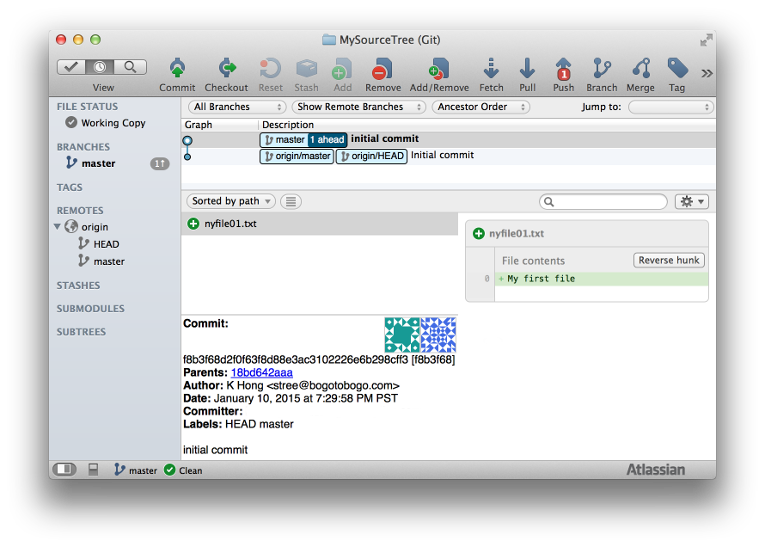The width and height of the screenshot is (765, 547).
Task: Click the master branch label tag
Action: tap(285, 140)
